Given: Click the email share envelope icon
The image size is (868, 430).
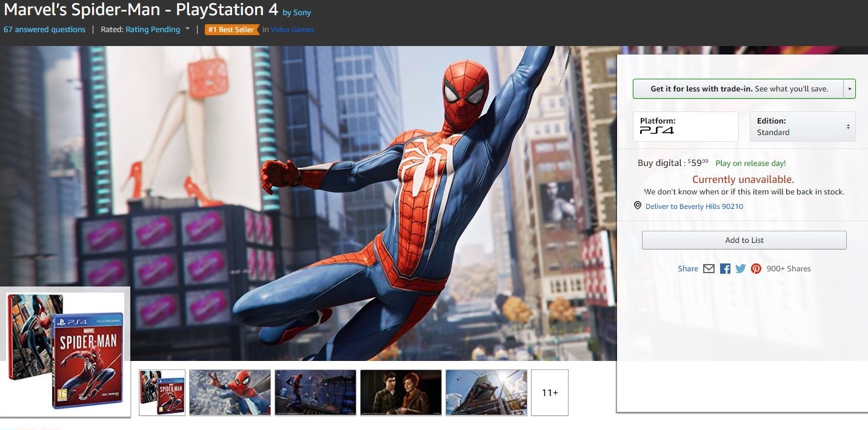Looking at the screenshot, I should 709,269.
